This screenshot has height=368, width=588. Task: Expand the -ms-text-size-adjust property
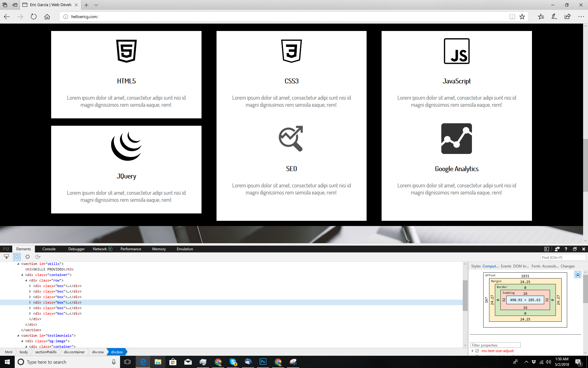473,351
